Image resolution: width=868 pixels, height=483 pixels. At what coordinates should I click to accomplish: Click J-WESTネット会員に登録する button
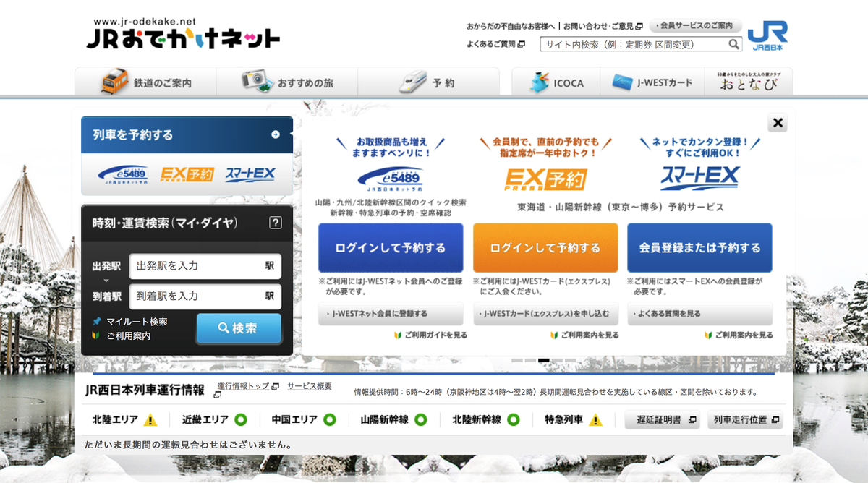coord(391,314)
